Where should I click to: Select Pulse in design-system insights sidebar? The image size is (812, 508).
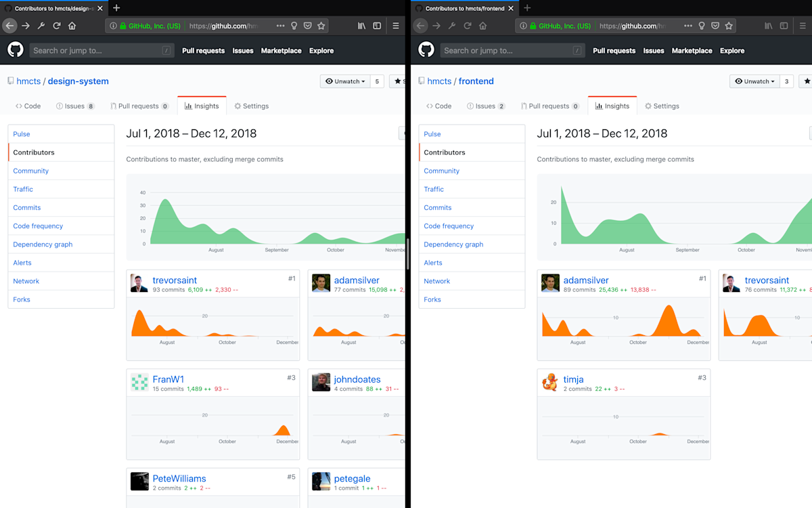[61, 134]
